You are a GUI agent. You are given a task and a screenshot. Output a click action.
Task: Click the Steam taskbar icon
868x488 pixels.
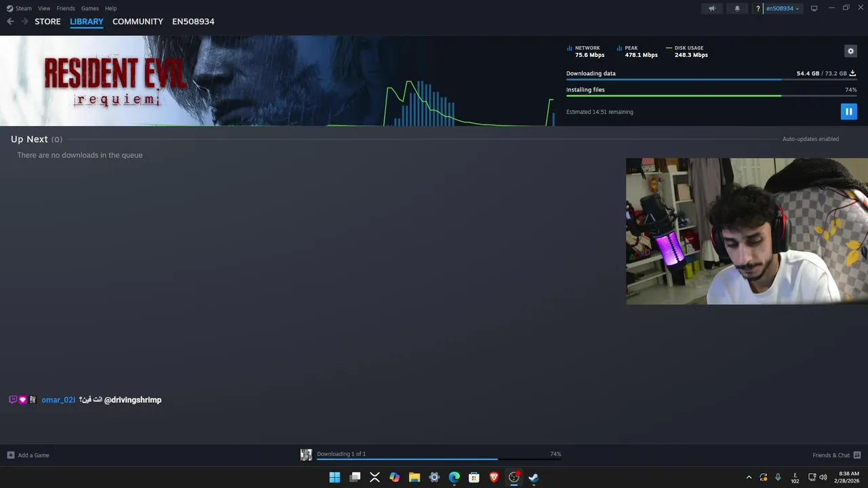[534, 477]
